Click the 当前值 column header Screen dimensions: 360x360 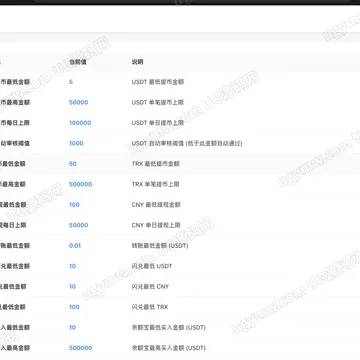coord(78,62)
